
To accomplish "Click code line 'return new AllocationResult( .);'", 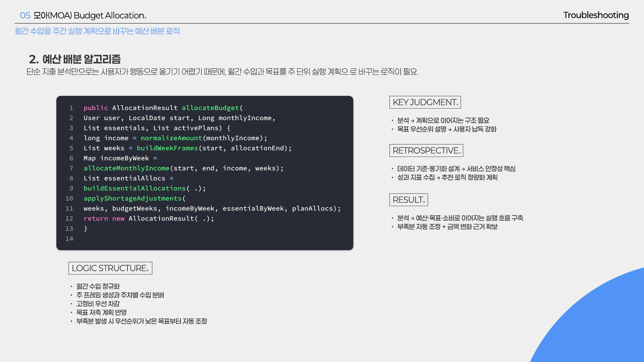I will pos(149,219).
